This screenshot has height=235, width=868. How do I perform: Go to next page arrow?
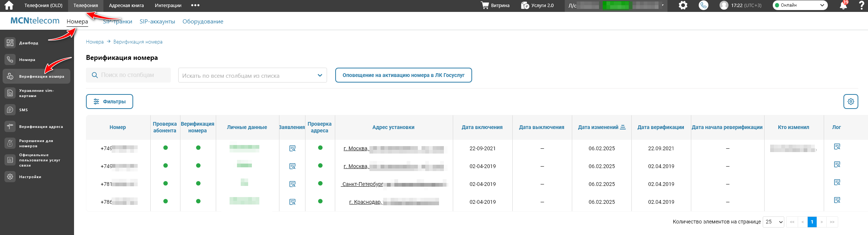pyautogui.click(x=821, y=222)
